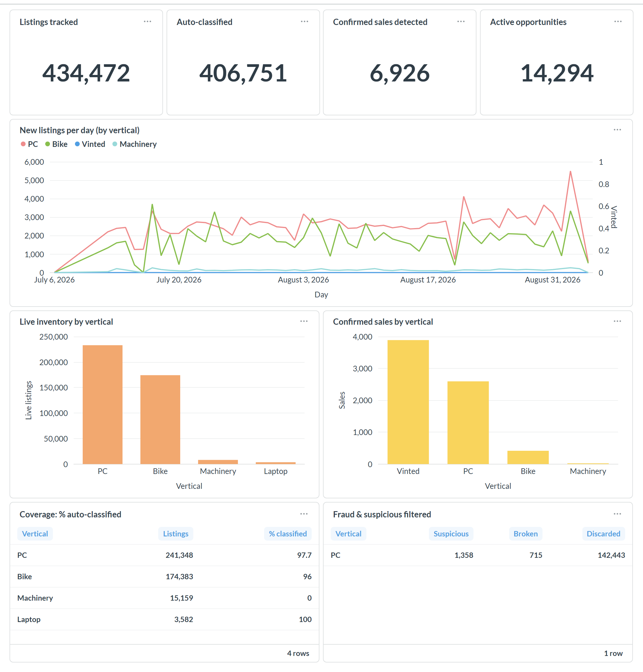
Task: Select Laptop cell in Coverage table
Action: click(29, 620)
